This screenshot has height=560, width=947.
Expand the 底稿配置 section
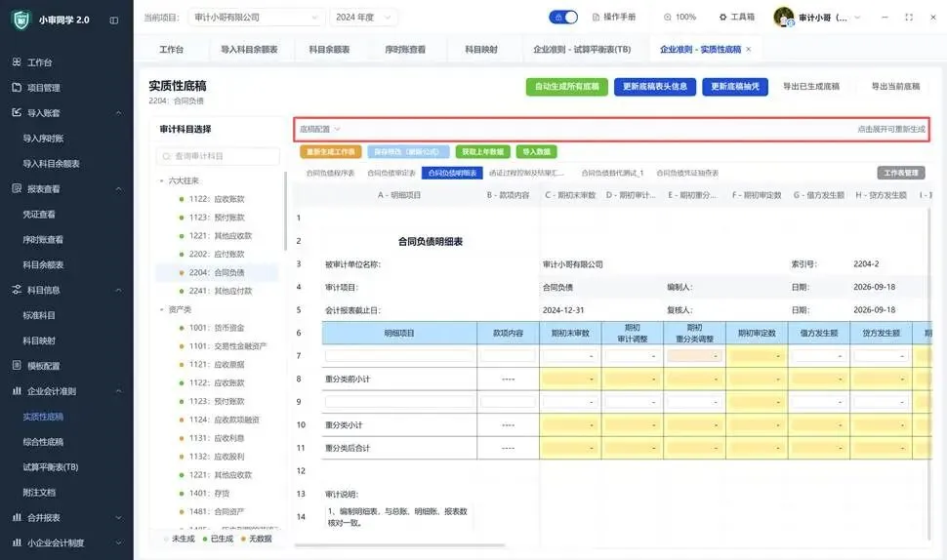coord(320,129)
